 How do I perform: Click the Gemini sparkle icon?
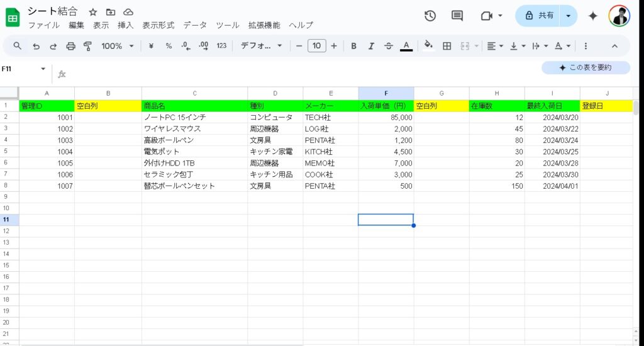(592, 16)
